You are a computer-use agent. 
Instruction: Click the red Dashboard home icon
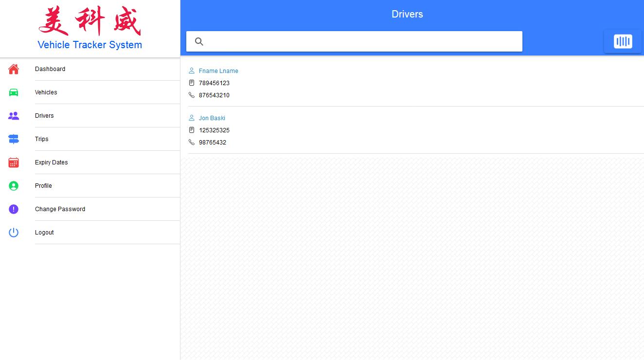click(x=14, y=69)
